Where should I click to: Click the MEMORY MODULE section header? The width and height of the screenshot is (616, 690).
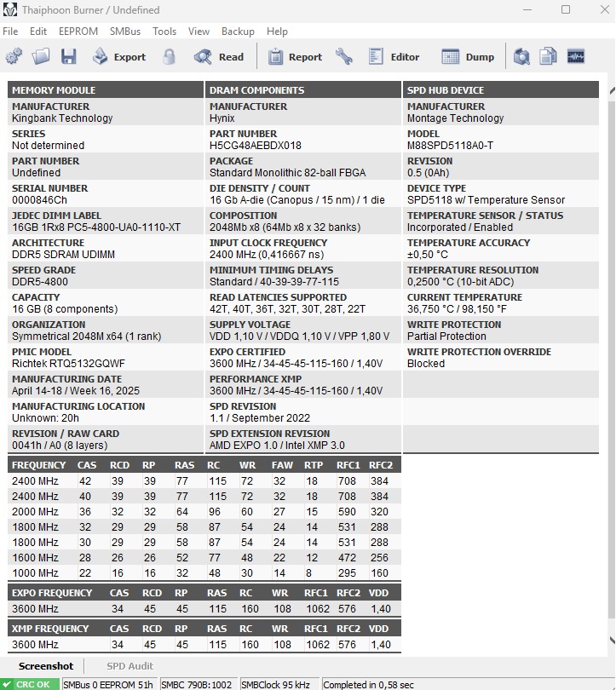[x=106, y=89]
